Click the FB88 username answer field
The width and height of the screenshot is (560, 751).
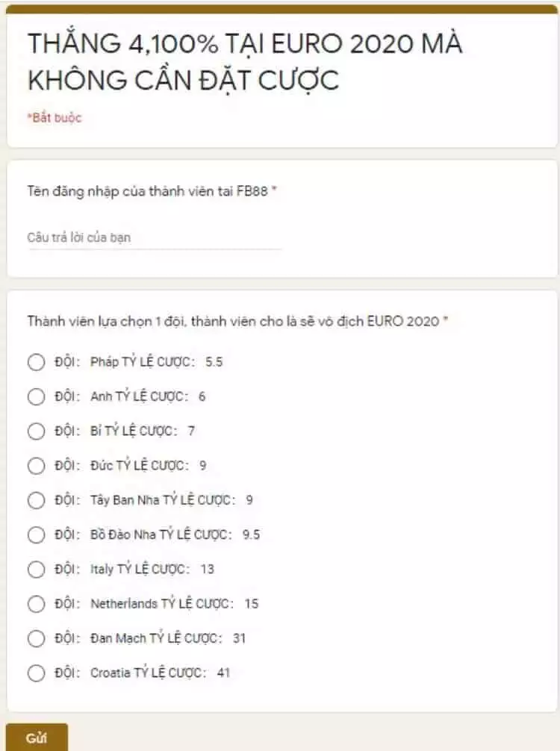tap(155, 238)
